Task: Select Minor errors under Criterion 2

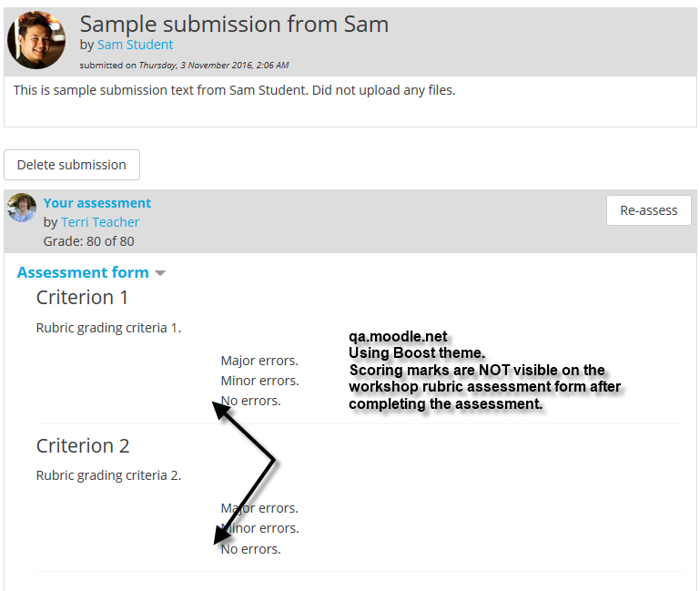Action: coord(259,528)
